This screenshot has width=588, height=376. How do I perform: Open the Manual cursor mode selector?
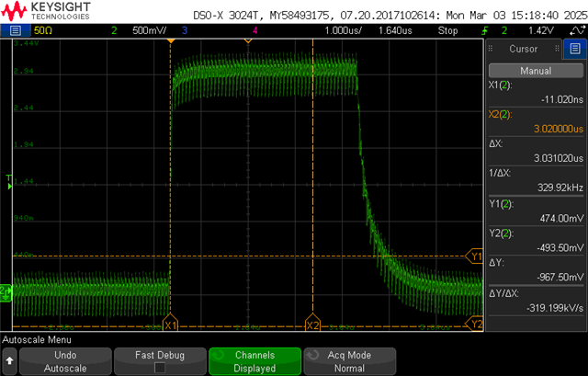(x=536, y=71)
